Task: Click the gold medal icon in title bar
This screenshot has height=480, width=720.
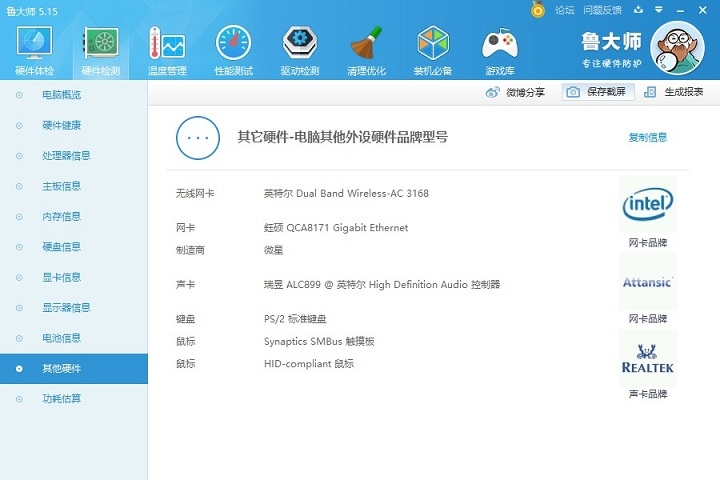Action: pos(538,10)
